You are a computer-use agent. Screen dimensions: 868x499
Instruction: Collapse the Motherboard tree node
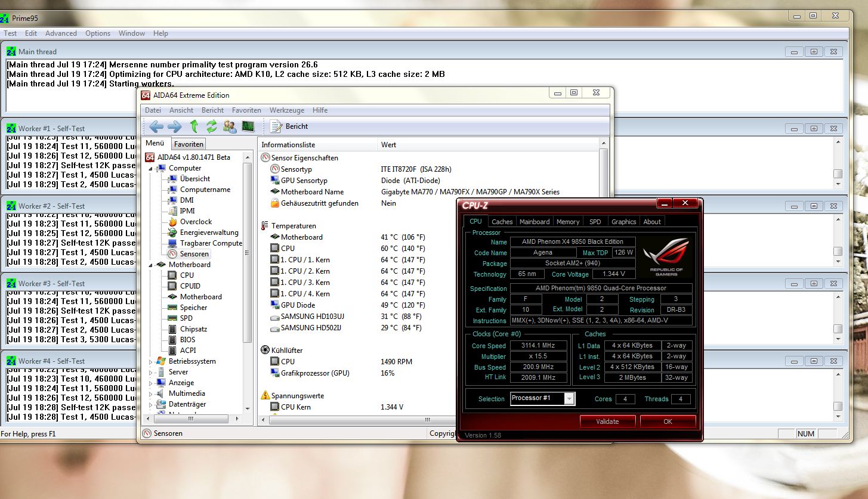coord(151,265)
